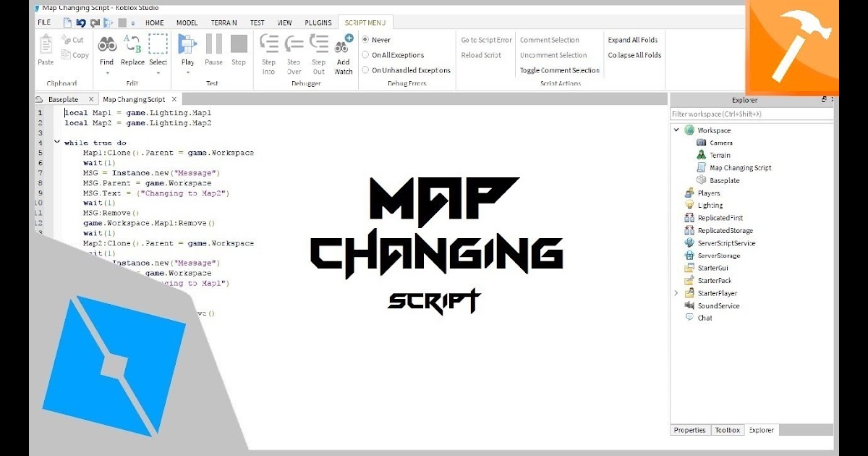Select the Never debug errors option
The image size is (868, 456).
coord(365,40)
